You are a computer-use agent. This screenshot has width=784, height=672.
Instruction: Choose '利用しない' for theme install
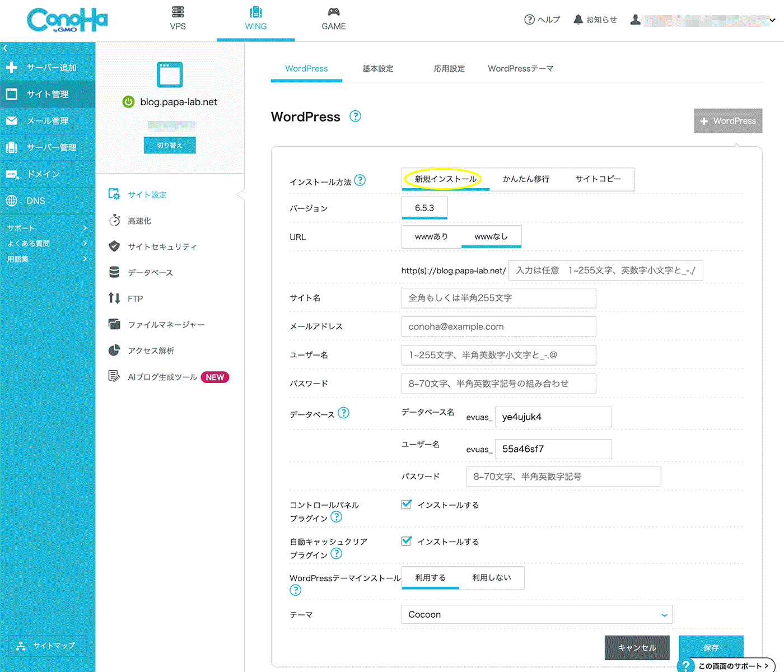491,578
